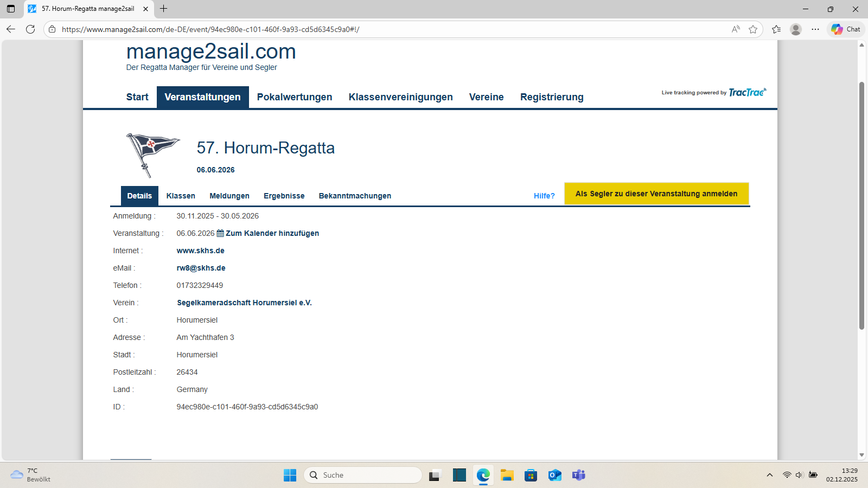The height and width of the screenshot is (488, 868).
Task: Click Zum Kalender hinzufügen link
Action: click(272, 233)
